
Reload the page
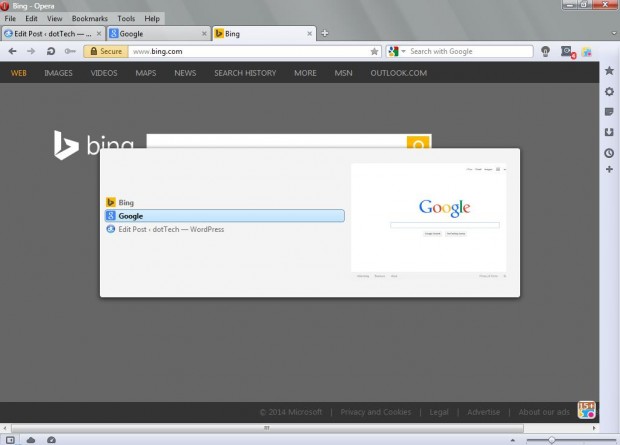coord(51,51)
